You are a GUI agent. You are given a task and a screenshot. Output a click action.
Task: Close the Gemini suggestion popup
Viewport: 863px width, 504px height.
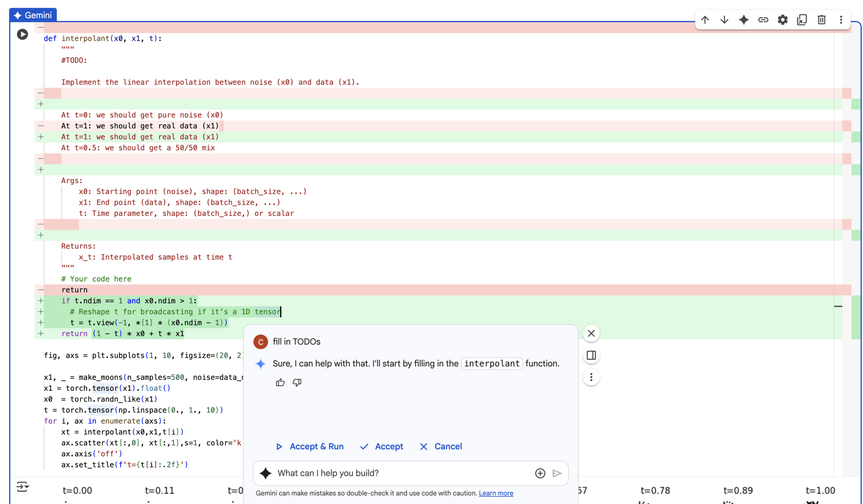pyautogui.click(x=591, y=333)
